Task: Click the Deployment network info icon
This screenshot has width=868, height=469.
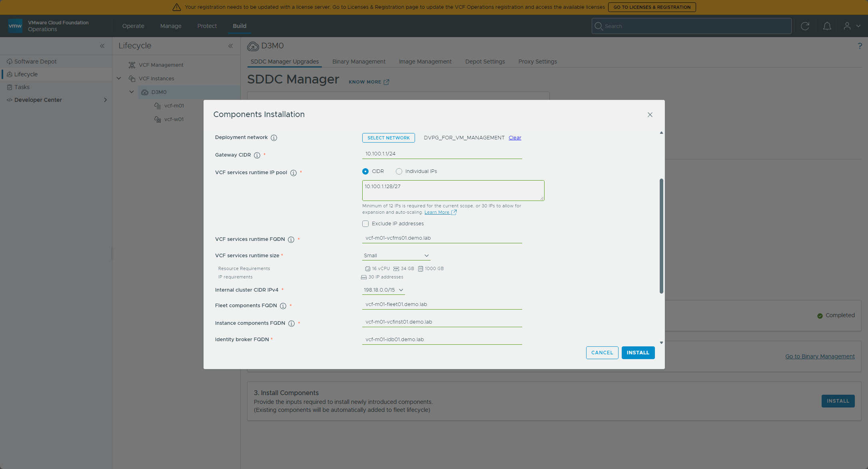Action: coord(274,138)
